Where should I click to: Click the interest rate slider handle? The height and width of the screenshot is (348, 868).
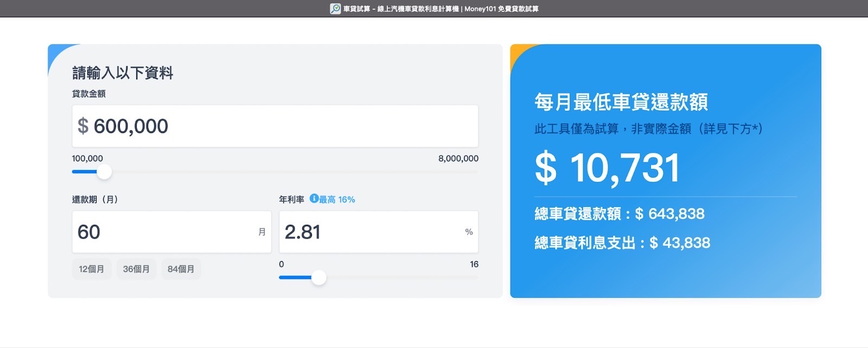pos(319,278)
